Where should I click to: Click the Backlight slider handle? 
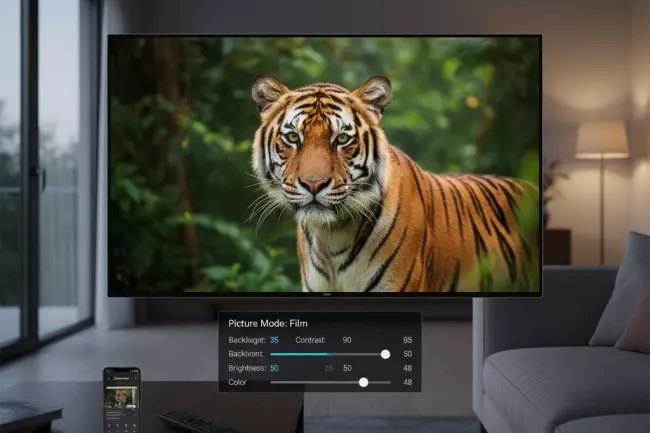(385, 354)
